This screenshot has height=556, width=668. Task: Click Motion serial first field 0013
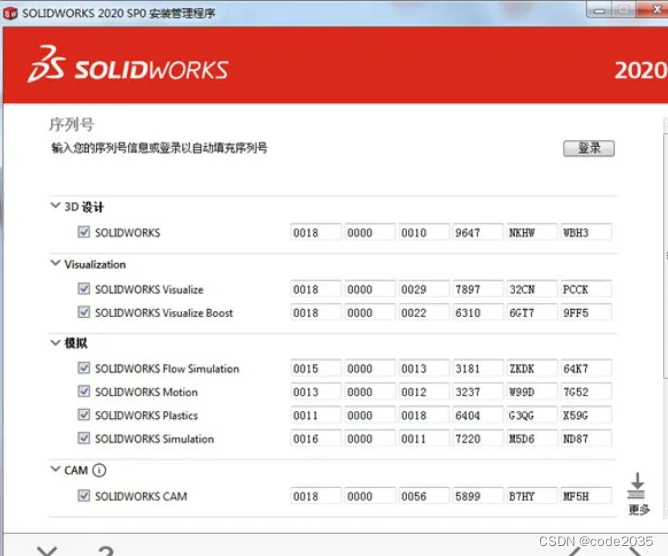click(x=316, y=392)
